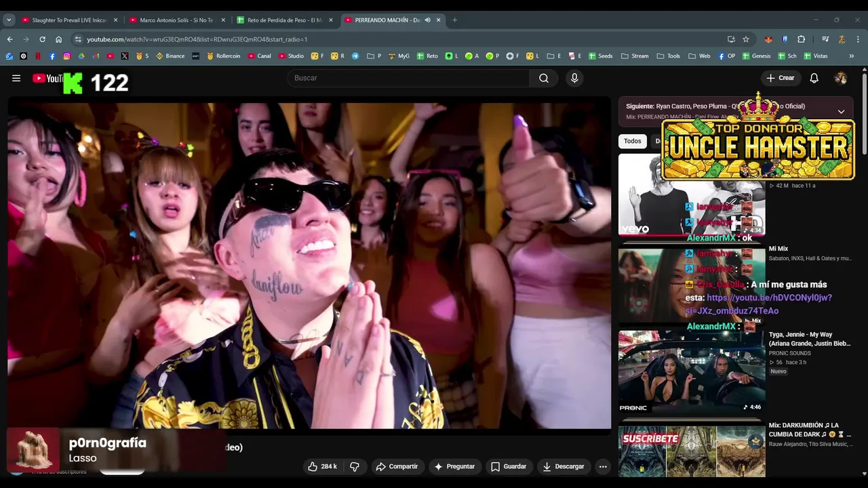Screen dimensions: 868x488
Task: Open the Stream bookmarks folder
Action: pos(635,56)
